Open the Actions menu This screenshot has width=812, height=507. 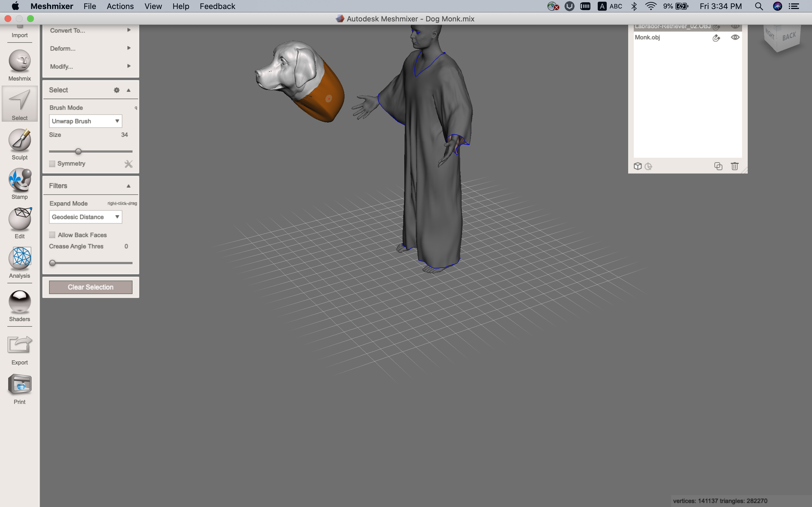tap(120, 6)
